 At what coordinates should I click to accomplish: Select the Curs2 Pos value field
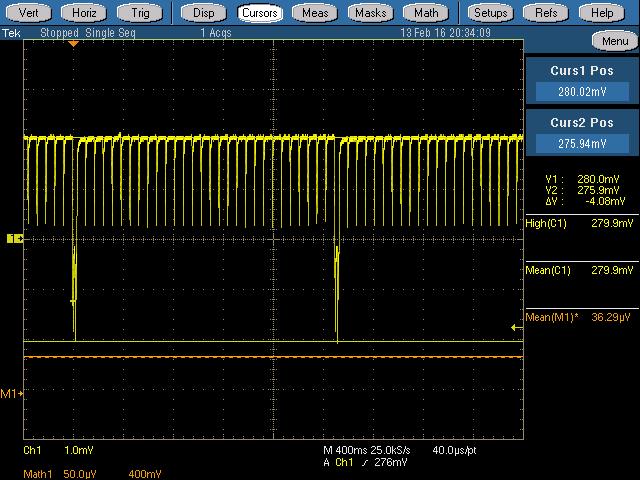tap(581, 144)
